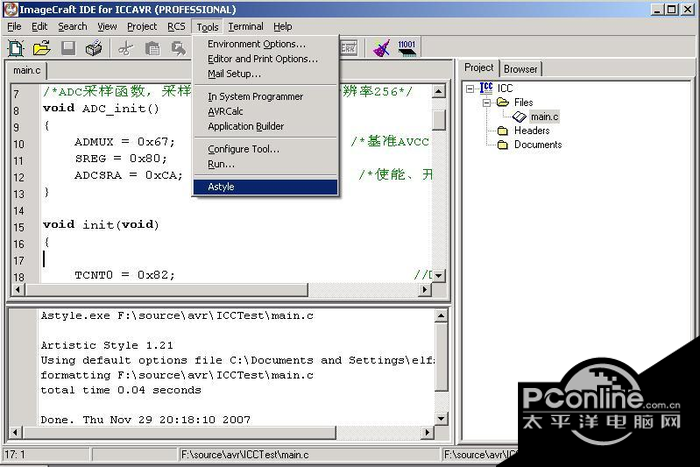This screenshot has width=700, height=467.
Task: Cut selection with the scissors icon
Action: [x=126, y=48]
